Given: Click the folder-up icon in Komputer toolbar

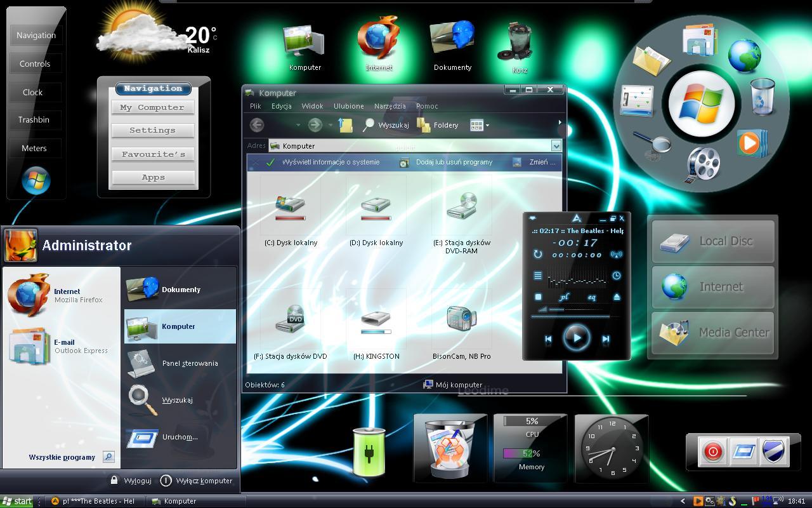Looking at the screenshot, I should tap(346, 125).
